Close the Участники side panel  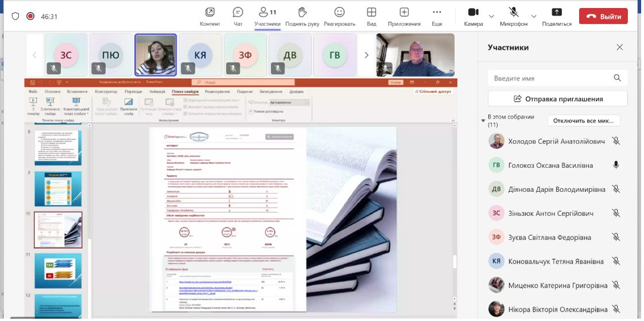[x=620, y=47]
